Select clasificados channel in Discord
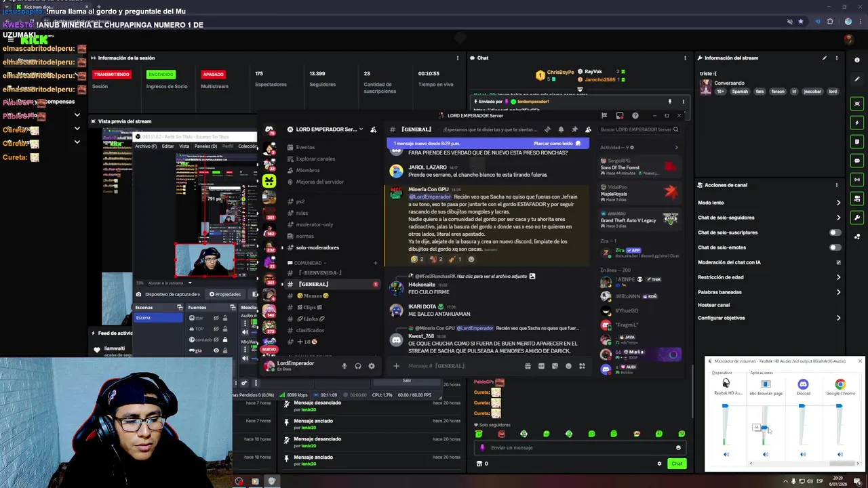 (x=310, y=330)
